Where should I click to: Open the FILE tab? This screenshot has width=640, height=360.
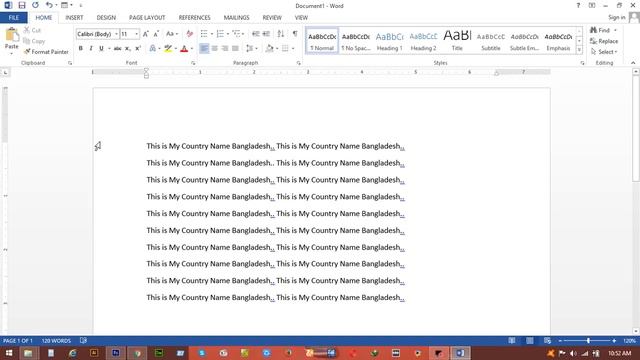coord(13,18)
